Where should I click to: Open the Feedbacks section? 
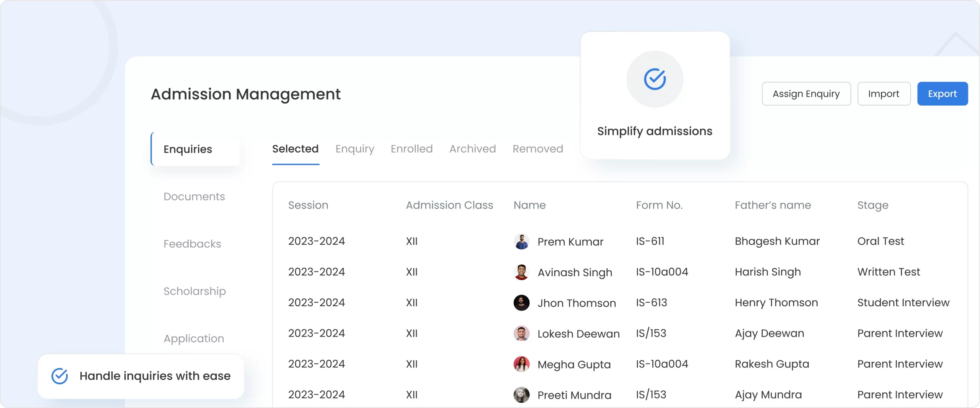click(x=192, y=244)
